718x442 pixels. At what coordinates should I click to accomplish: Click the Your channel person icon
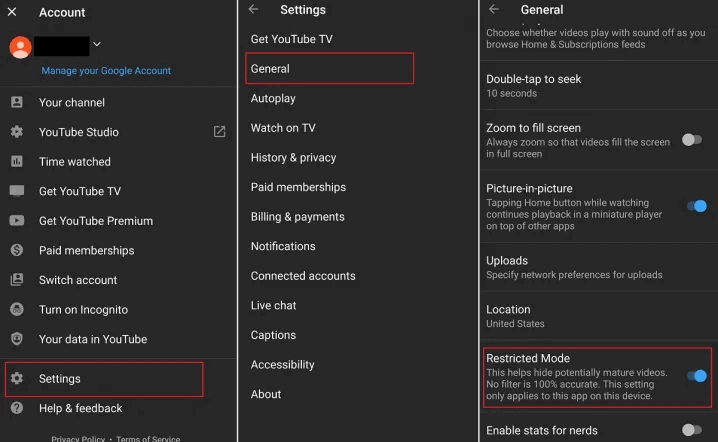(17, 103)
